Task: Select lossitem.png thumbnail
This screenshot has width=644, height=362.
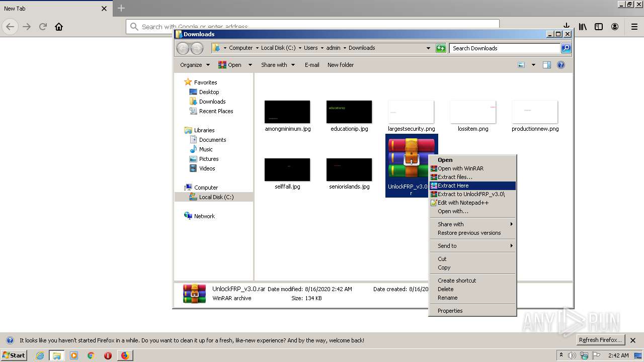Action: (473, 112)
